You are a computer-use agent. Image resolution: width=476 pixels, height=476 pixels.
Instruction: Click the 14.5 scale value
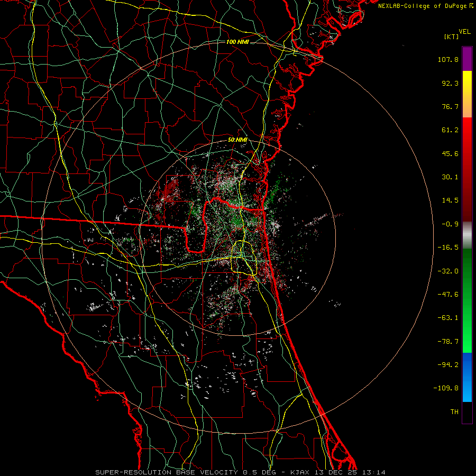tap(450, 200)
